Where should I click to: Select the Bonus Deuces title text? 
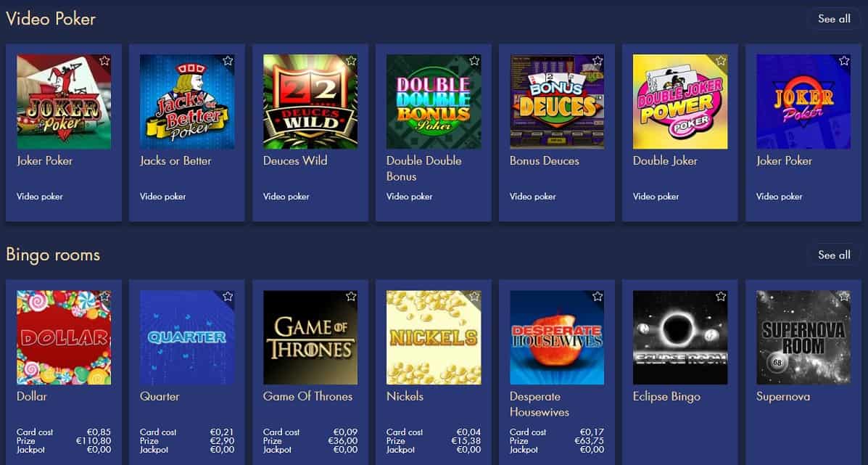pos(544,161)
